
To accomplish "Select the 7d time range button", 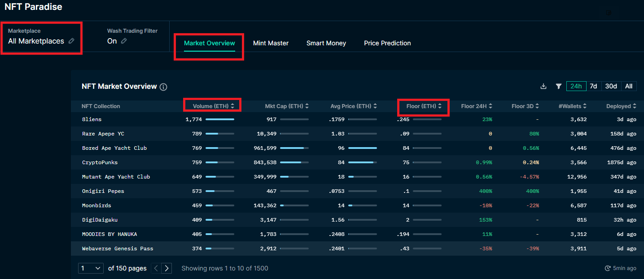I will (593, 86).
